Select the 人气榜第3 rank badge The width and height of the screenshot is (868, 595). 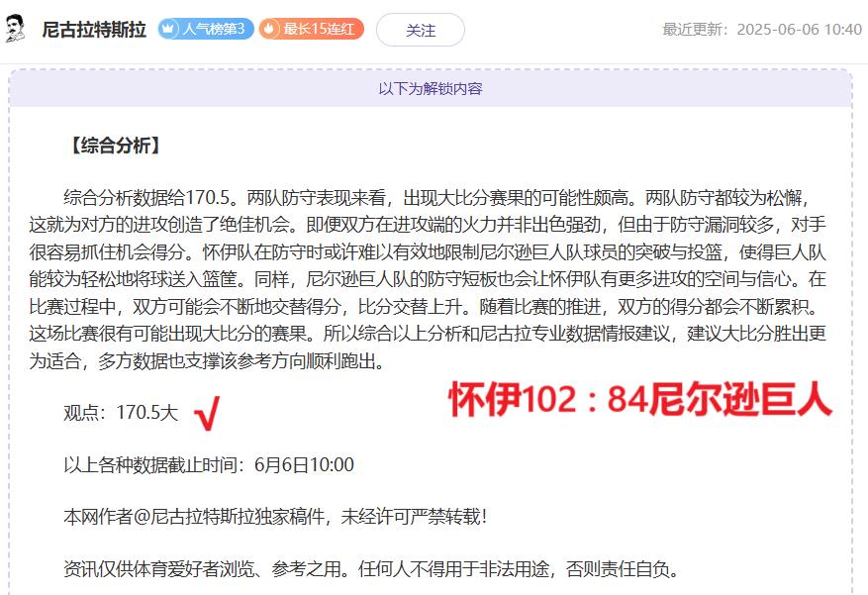coord(206,29)
